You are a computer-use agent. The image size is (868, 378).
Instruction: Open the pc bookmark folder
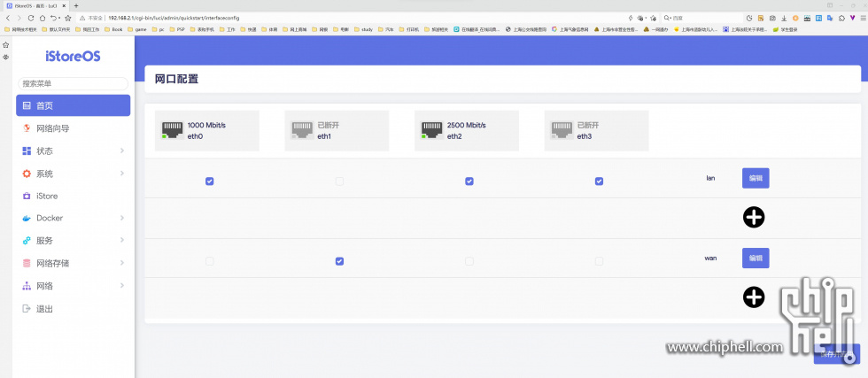click(158, 29)
